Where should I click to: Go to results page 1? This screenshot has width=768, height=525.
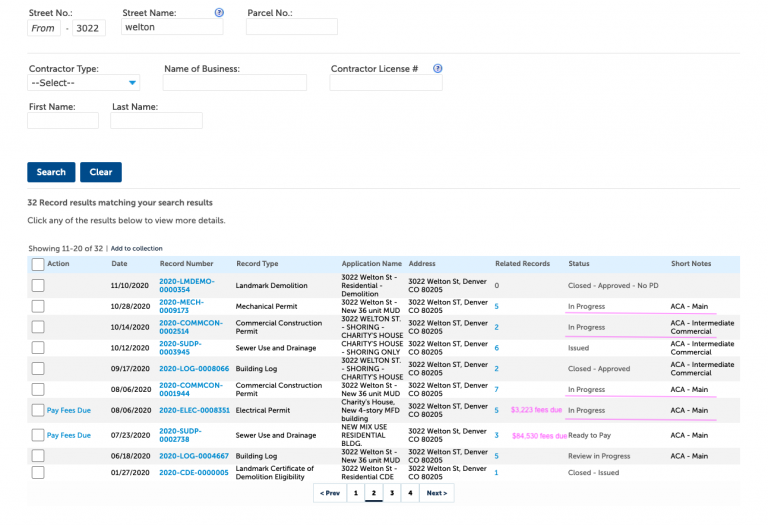(x=356, y=493)
